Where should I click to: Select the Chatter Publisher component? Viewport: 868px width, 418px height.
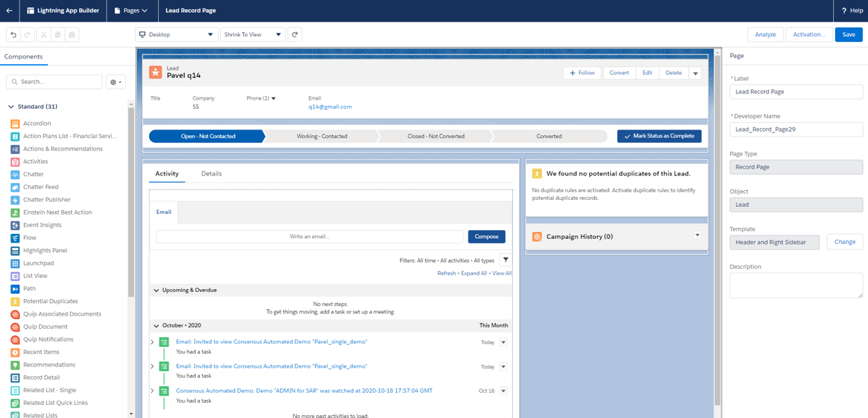pos(47,200)
